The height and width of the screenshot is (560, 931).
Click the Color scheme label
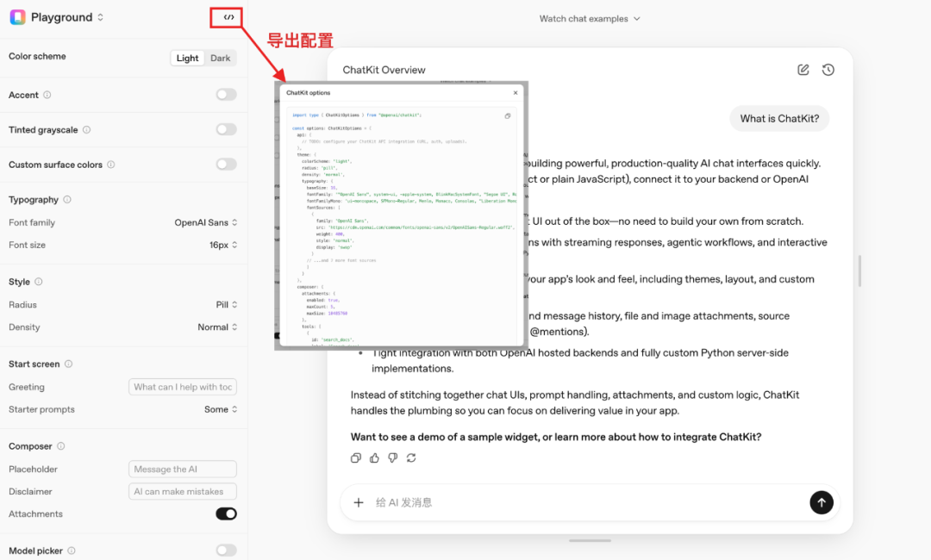tap(37, 56)
